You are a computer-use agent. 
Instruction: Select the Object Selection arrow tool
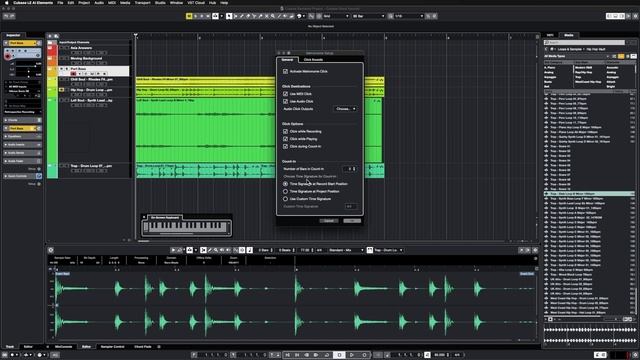(x=229, y=16)
